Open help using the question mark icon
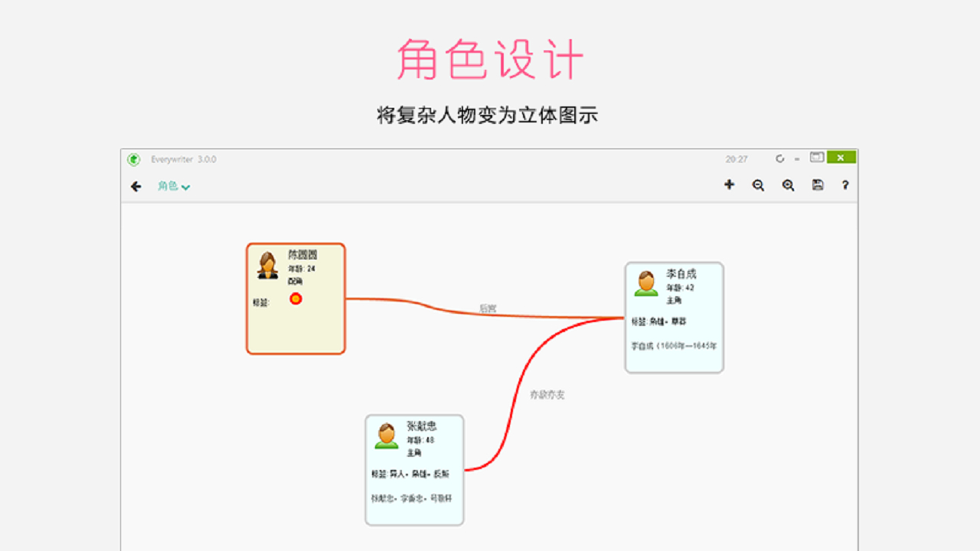This screenshot has width=980, height=551. [x=844, y=184]
